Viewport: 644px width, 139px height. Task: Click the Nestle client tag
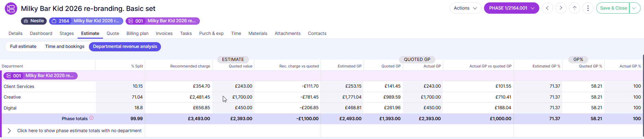(34, 21)
